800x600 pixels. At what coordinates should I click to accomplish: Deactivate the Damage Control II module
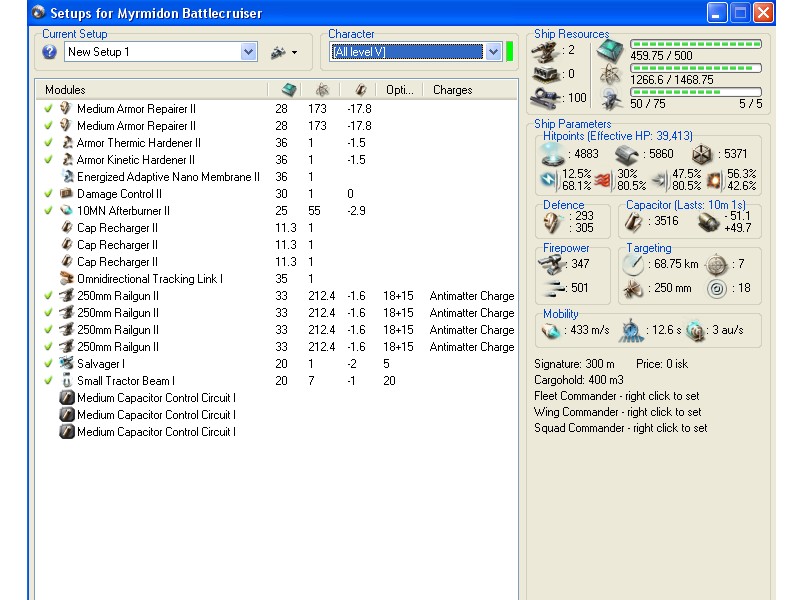47,194
